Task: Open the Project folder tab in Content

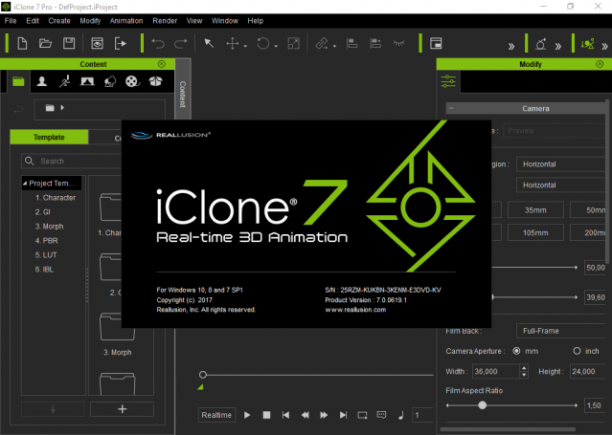Action: coord(18,82)
